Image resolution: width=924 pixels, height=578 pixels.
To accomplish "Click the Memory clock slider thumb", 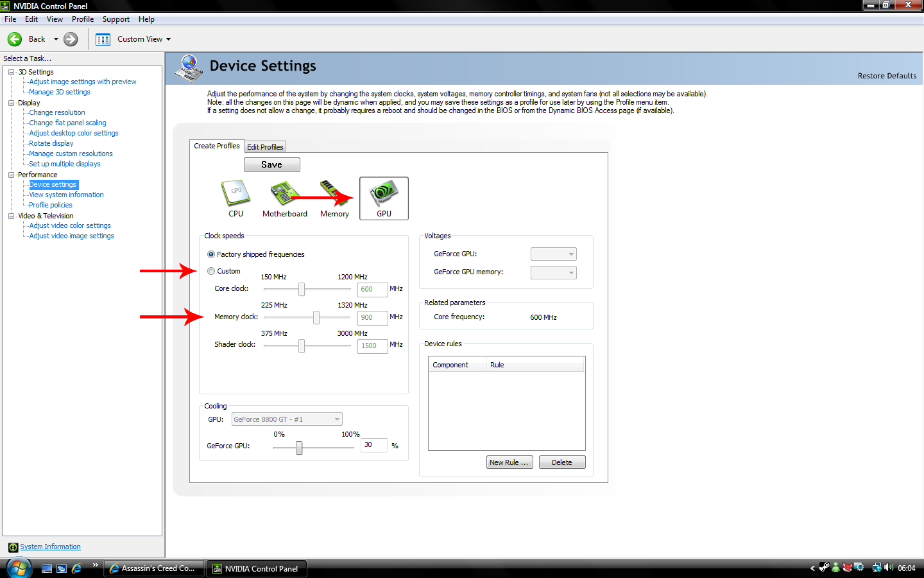I will coord(316,318).
